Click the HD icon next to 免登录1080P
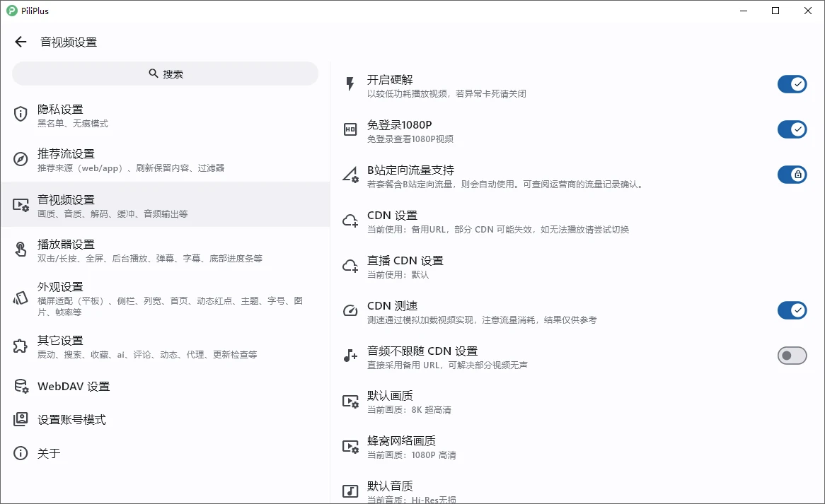825x504 pixels. tap(349, 129)
